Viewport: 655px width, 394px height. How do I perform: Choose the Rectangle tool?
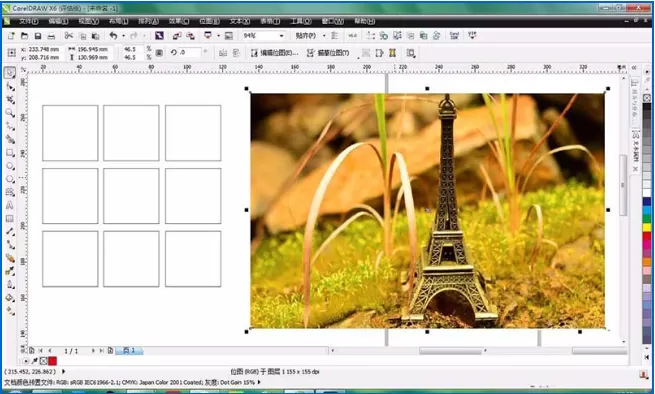(10, 153)
